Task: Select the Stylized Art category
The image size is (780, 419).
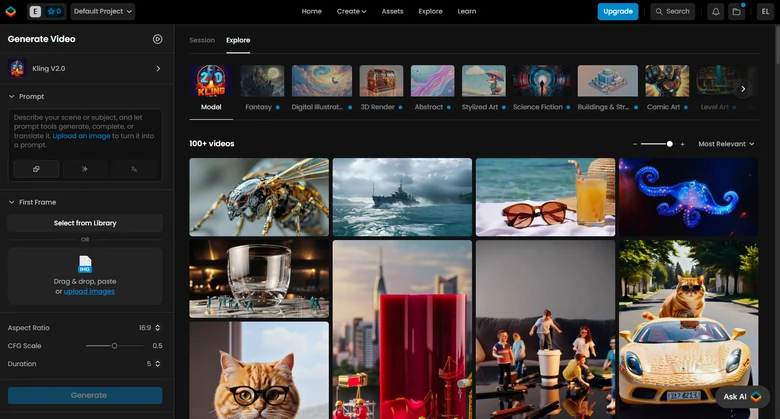Action: [x=484, y=88]
